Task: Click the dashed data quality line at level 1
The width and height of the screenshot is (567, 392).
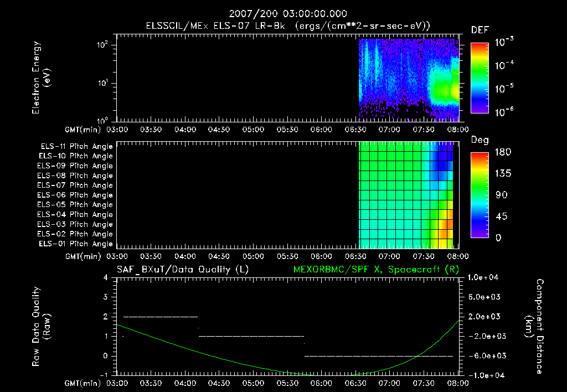Action: pos(251,336)
